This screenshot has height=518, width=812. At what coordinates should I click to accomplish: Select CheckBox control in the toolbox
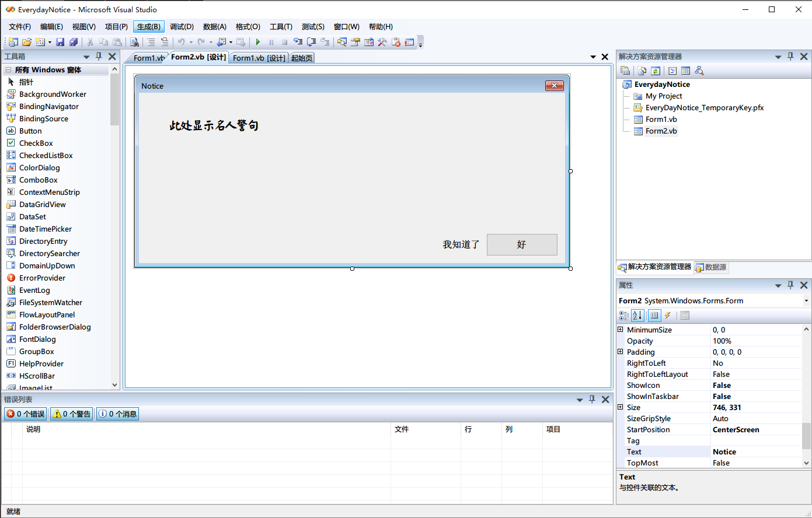click(x=36, y=143)
